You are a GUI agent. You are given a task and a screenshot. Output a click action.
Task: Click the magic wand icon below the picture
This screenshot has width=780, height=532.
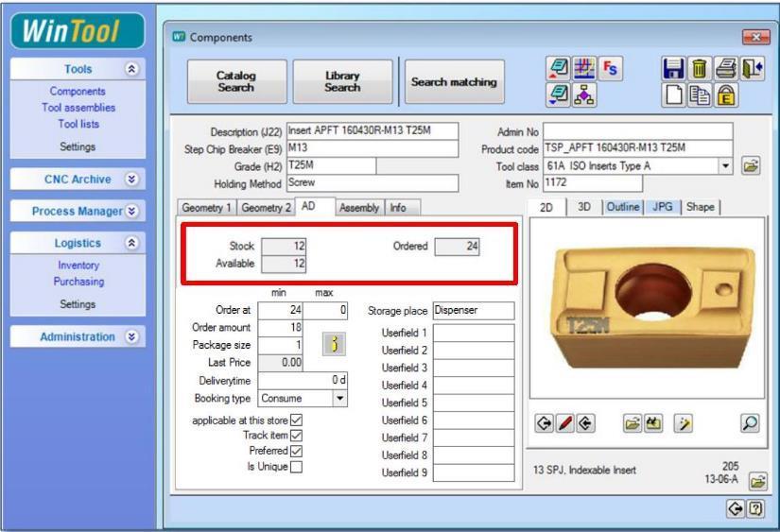click(x=684, y=423)
